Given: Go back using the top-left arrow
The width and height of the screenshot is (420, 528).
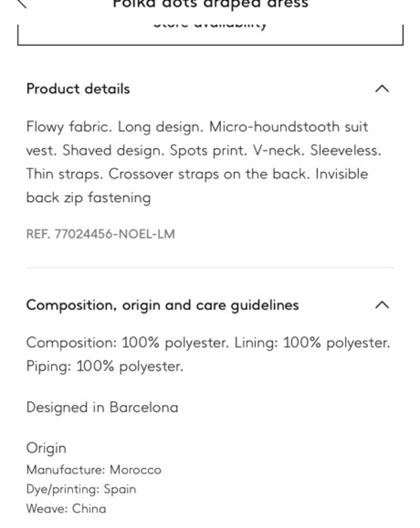Looking at the screenshot, I should tap(22, 4).
